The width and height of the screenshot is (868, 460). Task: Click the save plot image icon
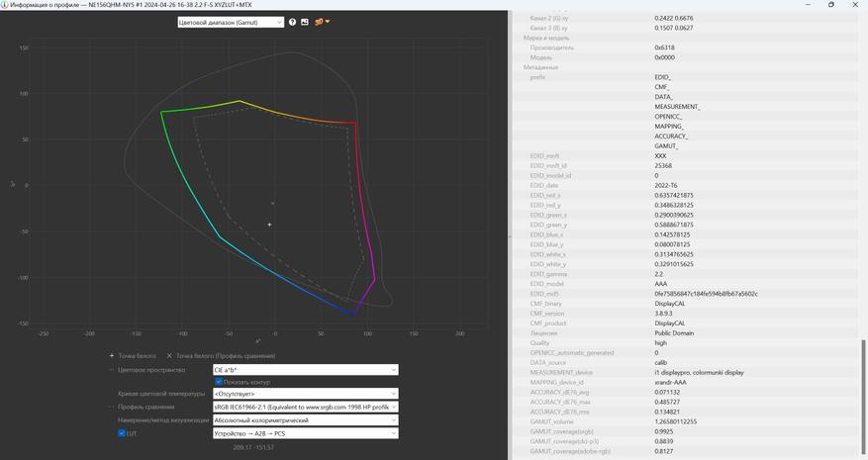[305, 22]
